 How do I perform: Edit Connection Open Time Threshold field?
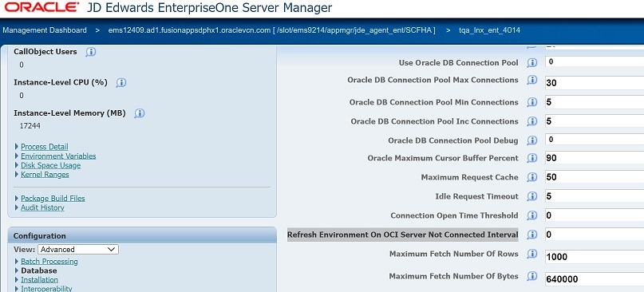pyautogui.click(x=595, y=215)
